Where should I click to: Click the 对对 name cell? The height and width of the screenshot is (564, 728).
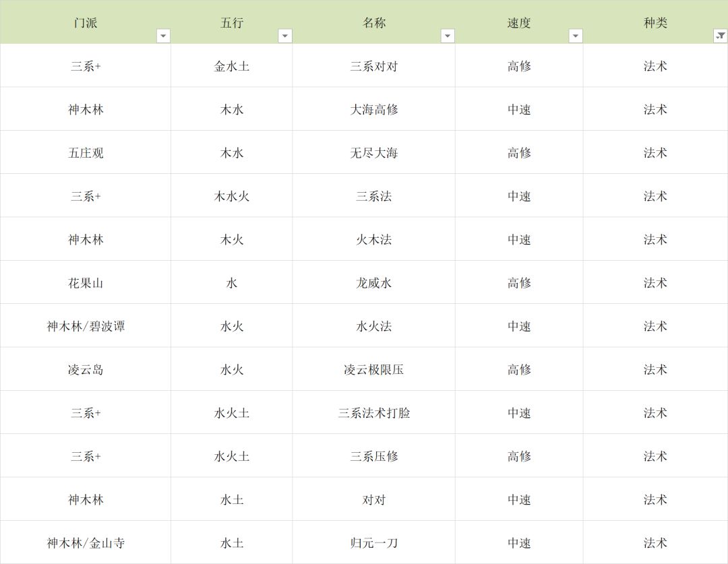373,499
